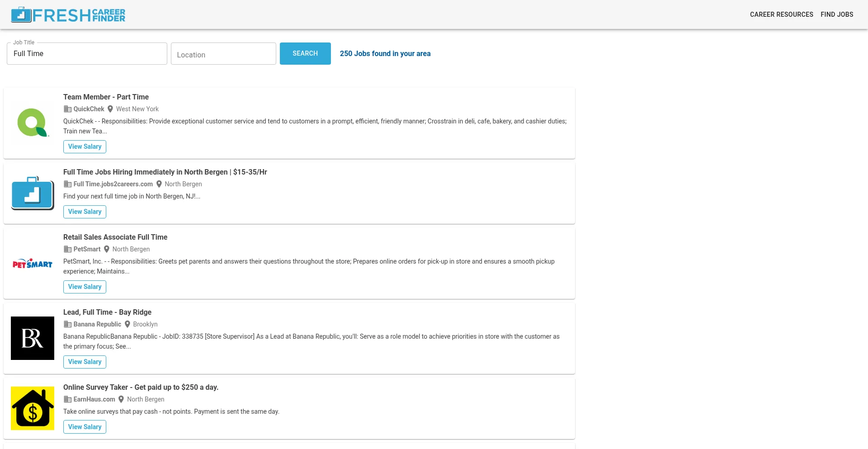
Task: Click 'West New York' location text
Action: (x=137, y=109)
